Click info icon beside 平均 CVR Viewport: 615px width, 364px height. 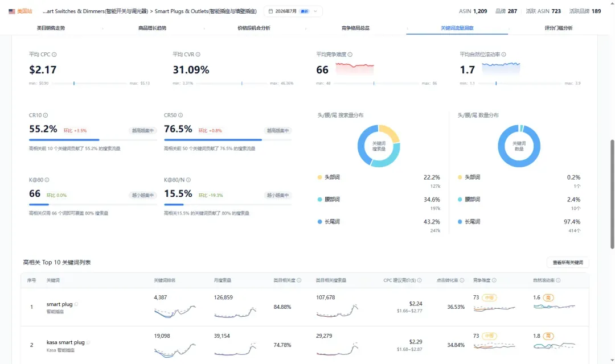(198, 55)
